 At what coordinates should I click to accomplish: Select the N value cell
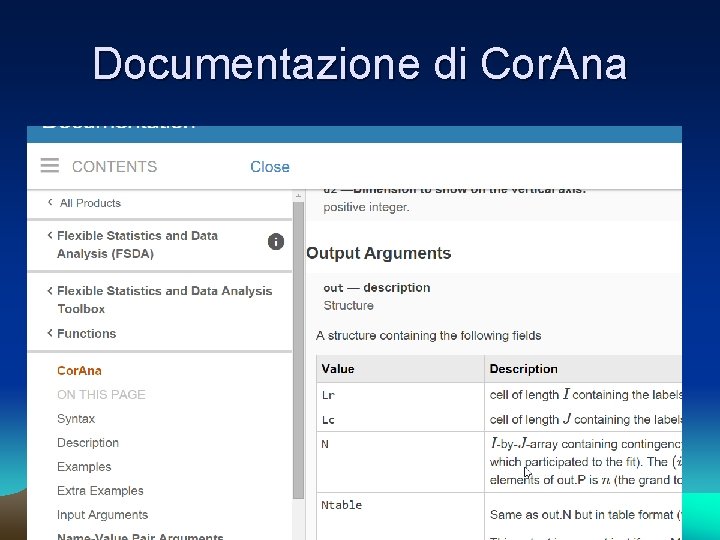coord(400,462)
